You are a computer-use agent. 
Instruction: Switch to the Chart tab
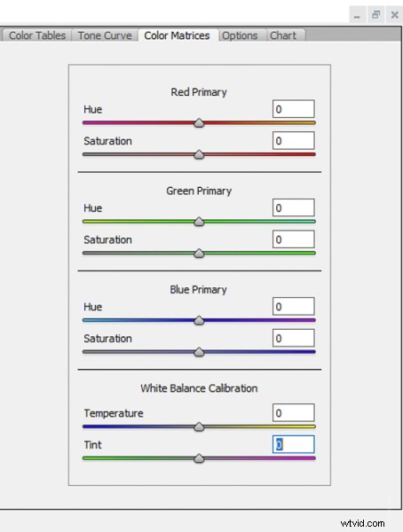pos(283,35)
